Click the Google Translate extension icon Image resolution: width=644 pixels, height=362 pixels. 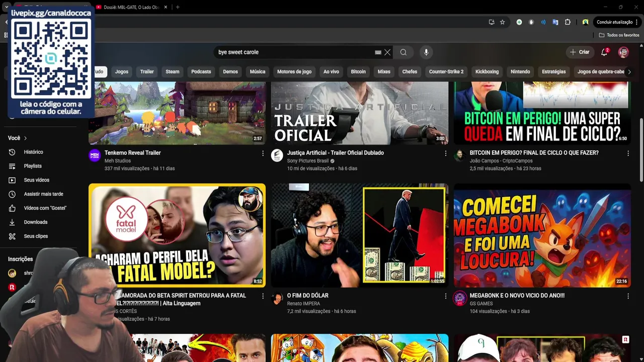coord(555,22)
